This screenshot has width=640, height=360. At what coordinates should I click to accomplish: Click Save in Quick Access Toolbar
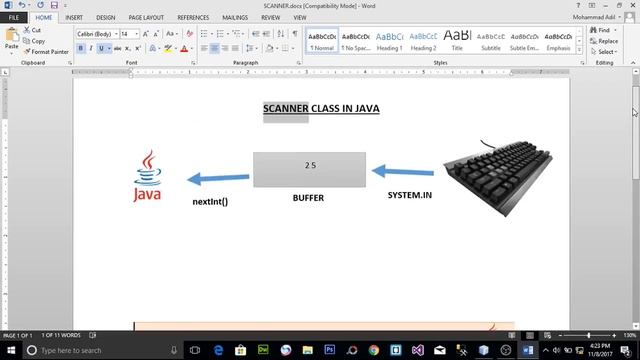pos(54,5)
